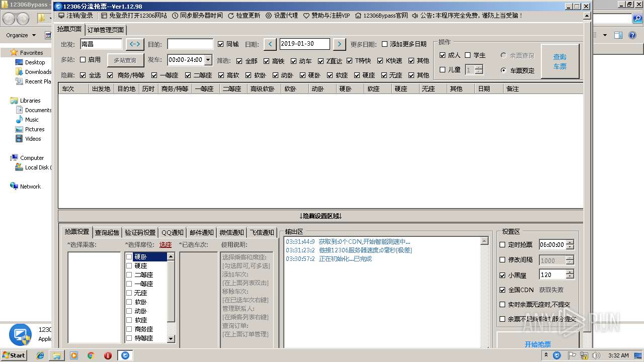Check 二等座 in the seat list
This screenshot has height=362, width=644.
tap(129, 275)
